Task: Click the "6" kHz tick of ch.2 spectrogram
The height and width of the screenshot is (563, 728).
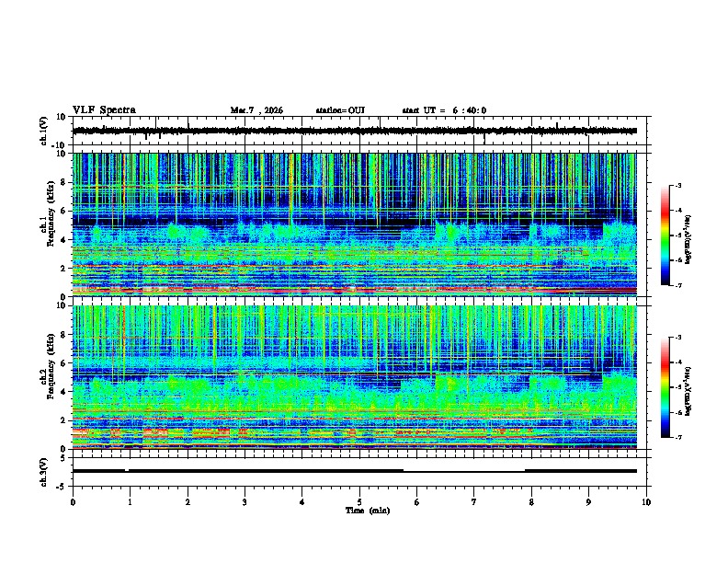Action: coord(63,363)
